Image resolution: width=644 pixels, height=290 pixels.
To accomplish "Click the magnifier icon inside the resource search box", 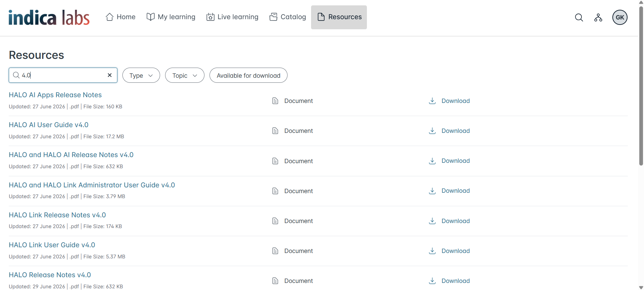I will pos(16,75).
